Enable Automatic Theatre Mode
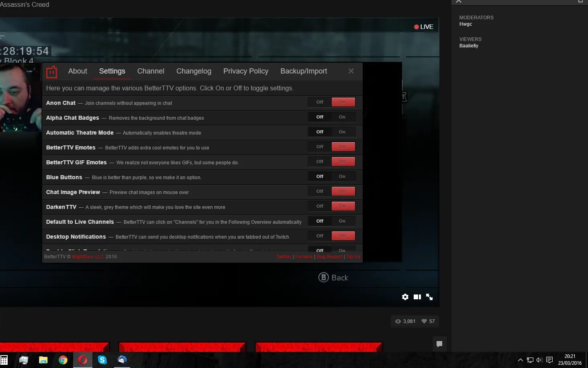The width and height of the screenshot is (588, 368). [x=342, y=132]
